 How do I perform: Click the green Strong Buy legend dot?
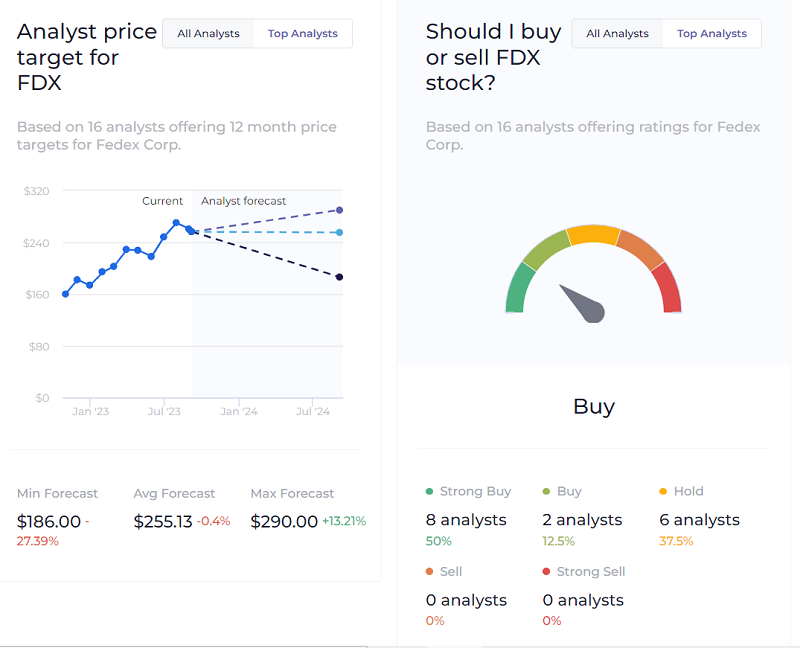pyautogui.click(x=429, y=492)
